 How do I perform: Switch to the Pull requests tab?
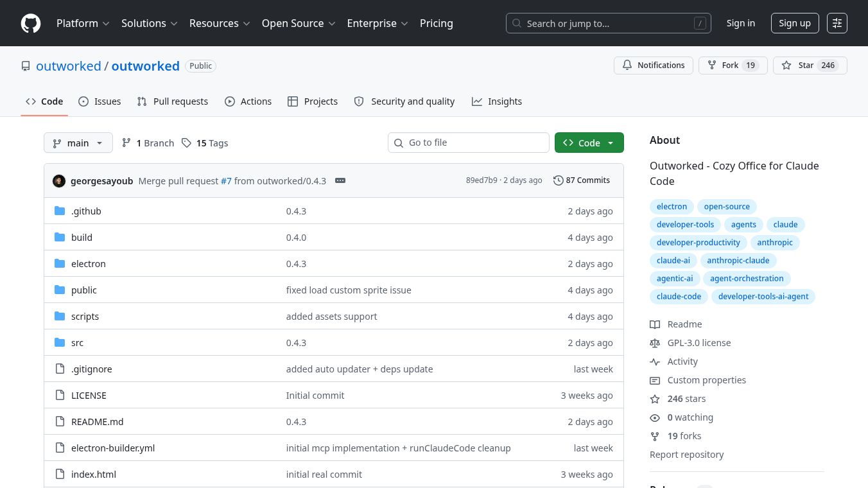tap(173, 101)
